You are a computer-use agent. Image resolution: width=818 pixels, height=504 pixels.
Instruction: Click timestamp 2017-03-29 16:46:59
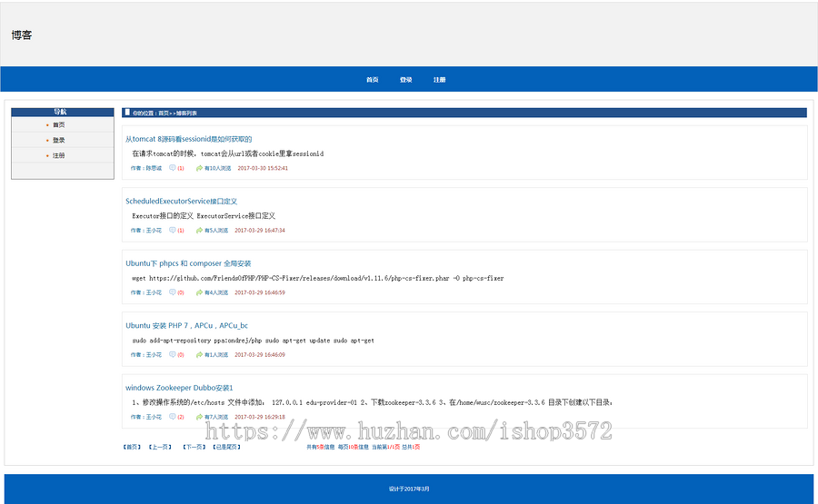(x=260, y=292)
